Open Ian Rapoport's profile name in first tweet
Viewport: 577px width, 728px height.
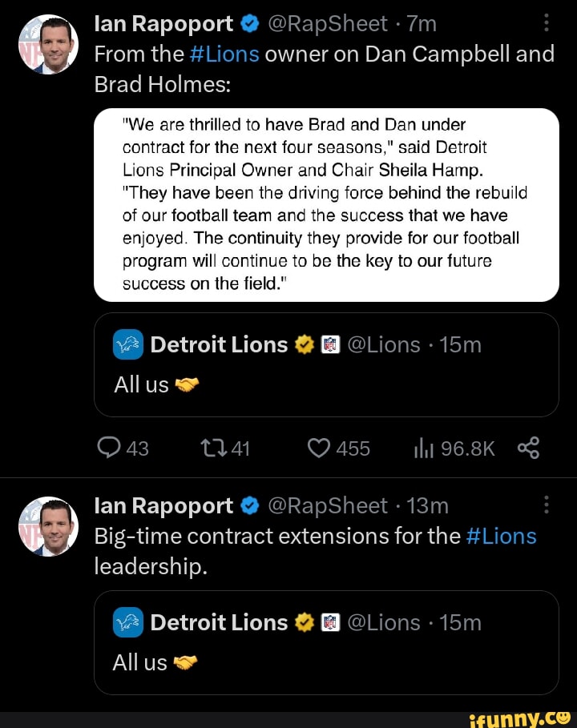coord(163,24)
